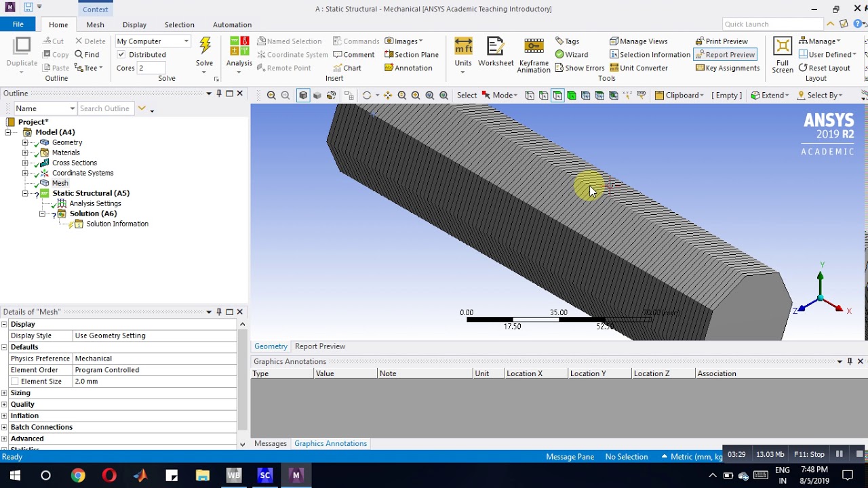The height and width of the screenshot is (488, 868).
Task: Expand the Quality section in Details
Action: point(4,404)
